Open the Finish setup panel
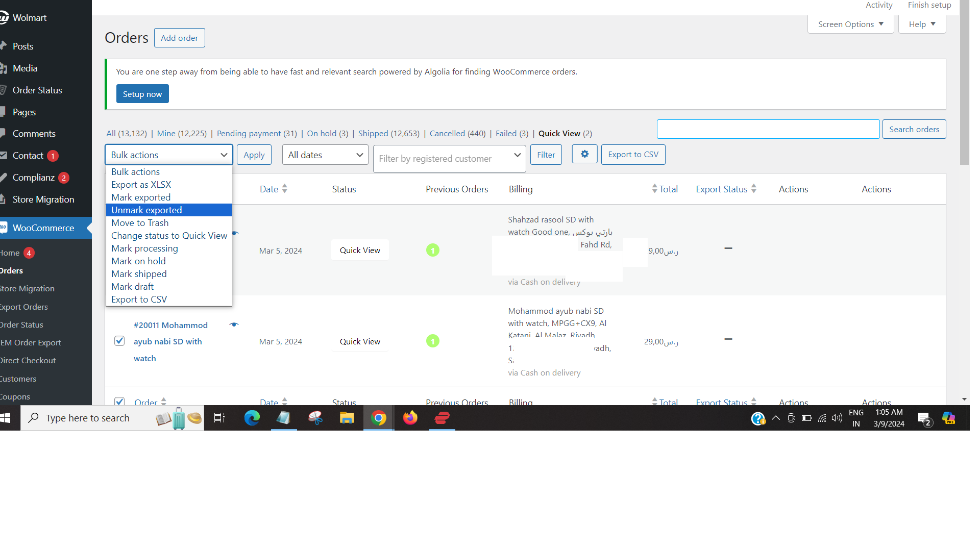This screenshot has height=551, width=980. pyautogui.click(x=929, y=5)
